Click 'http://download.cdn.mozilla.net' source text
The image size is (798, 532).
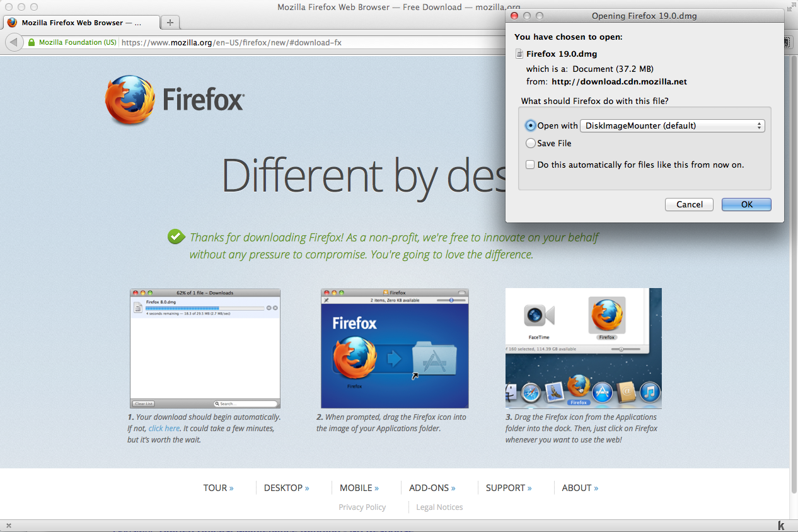click(x=619, y=81)
